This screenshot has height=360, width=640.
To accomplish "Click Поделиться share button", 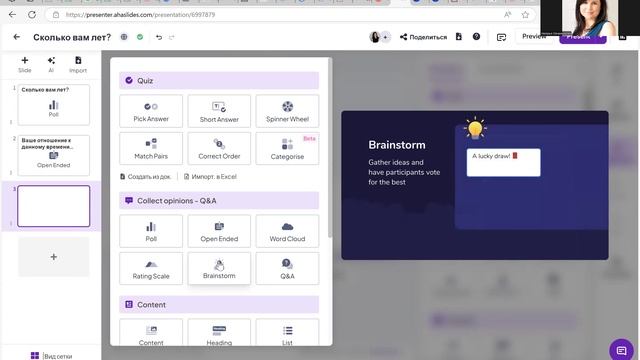I will 423,37.
